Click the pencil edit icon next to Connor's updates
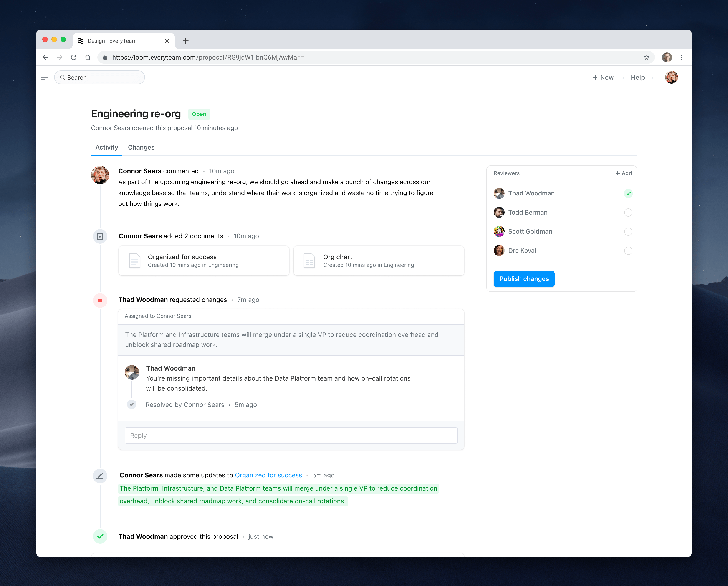The width and height of the screenshot is (728, 586). coord(100,476)
